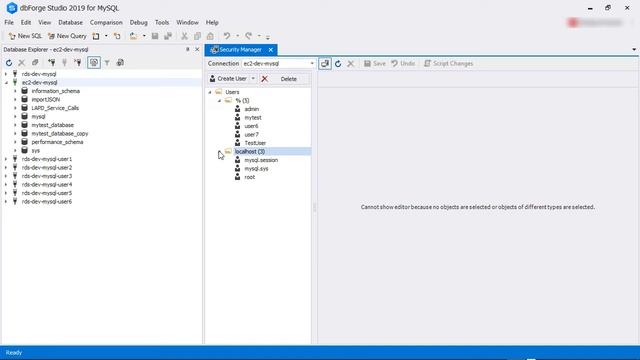Expand the information_schema database
Image resolution: width=640 pixels, height=360 pixels.
click(x=16, y=91)
